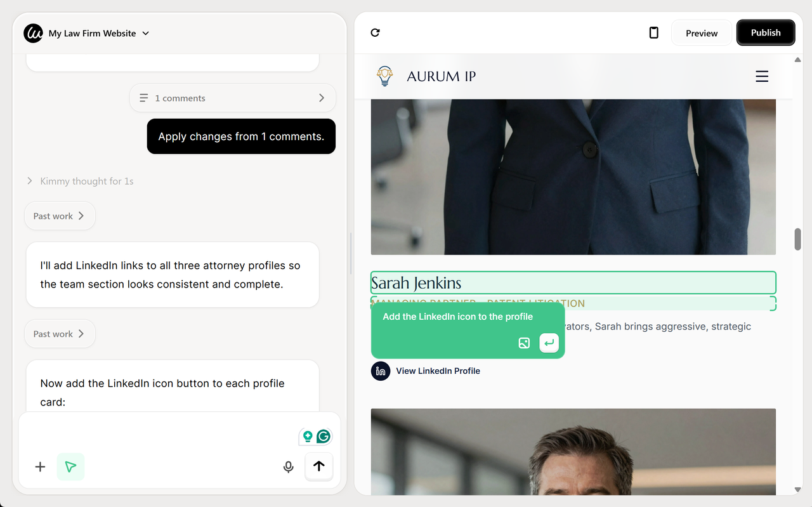This screenshot has width=812, height=507.
Task: Click the LinkedIn icon on Sarah's profile
Action: tap(380, 371)
